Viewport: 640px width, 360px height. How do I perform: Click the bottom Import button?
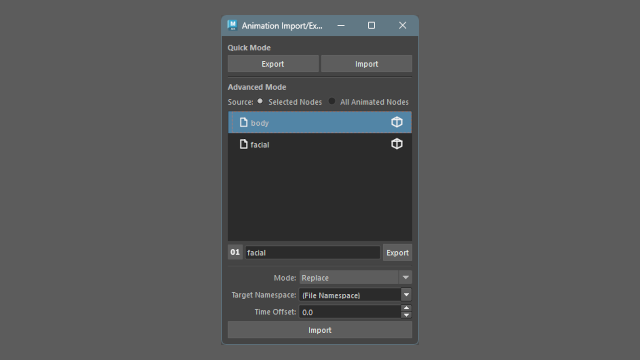coord(320,330)
